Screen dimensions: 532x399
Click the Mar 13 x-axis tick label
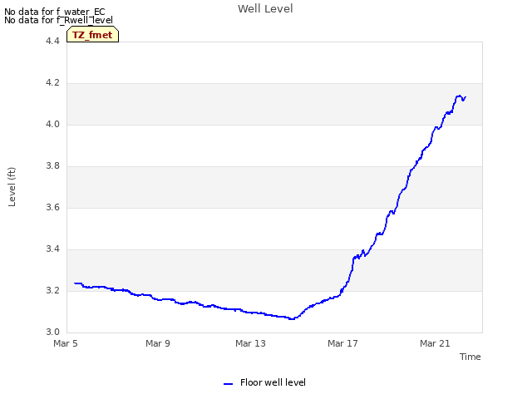click(x=250, y=343)
